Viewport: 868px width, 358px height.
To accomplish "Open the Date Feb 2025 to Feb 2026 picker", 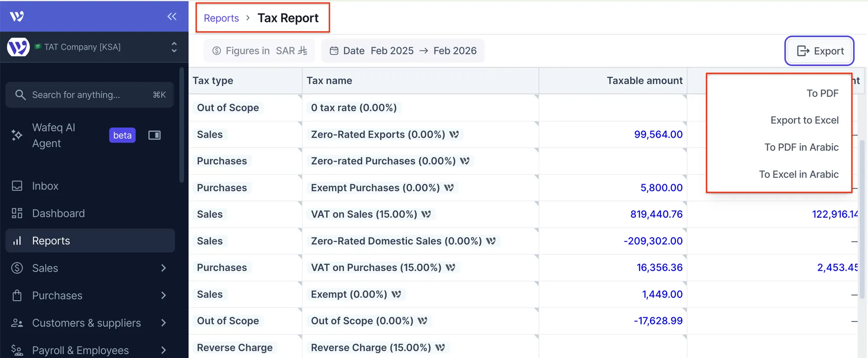I will pyautogui.click(x=403, y=51).
